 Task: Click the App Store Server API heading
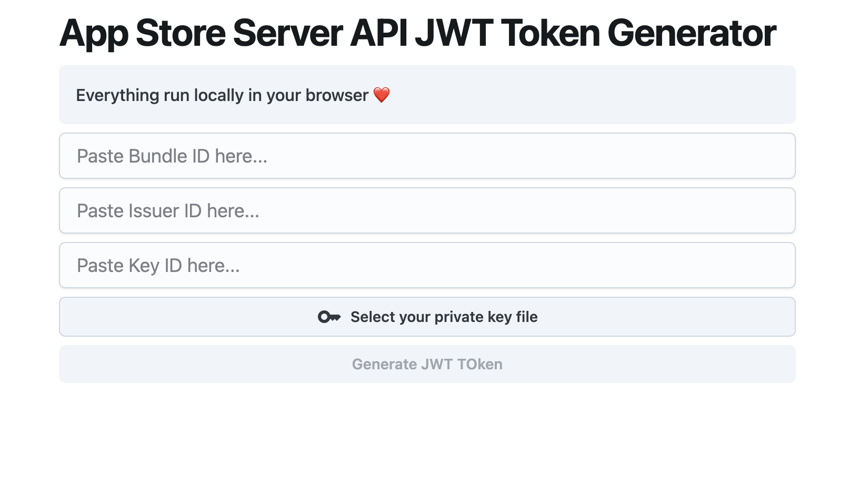click(417, 33)
